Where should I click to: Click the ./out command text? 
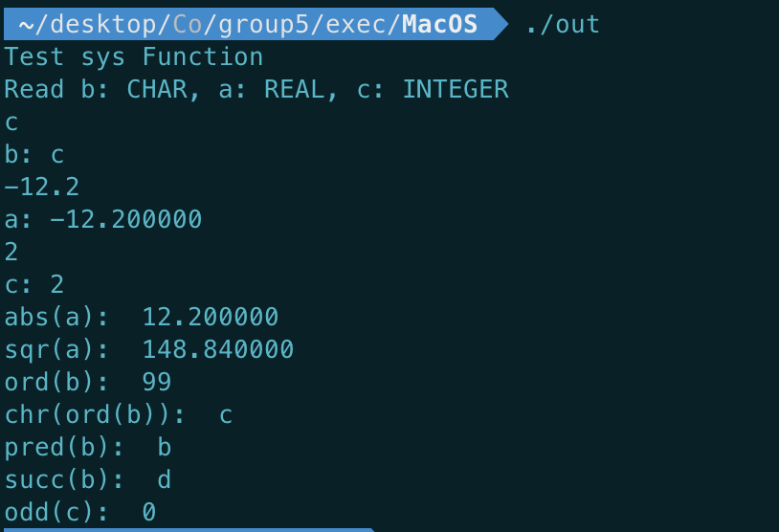pos(563,24)
